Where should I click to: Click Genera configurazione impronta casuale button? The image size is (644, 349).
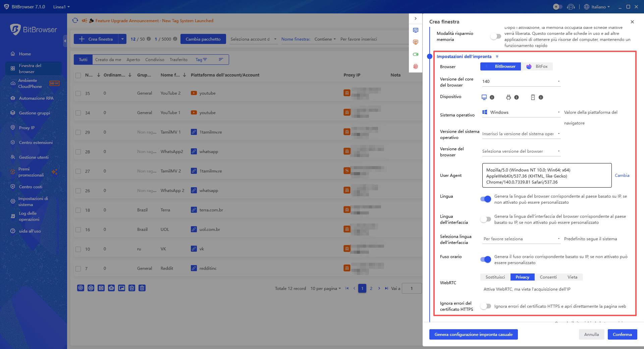coord(473,334)
